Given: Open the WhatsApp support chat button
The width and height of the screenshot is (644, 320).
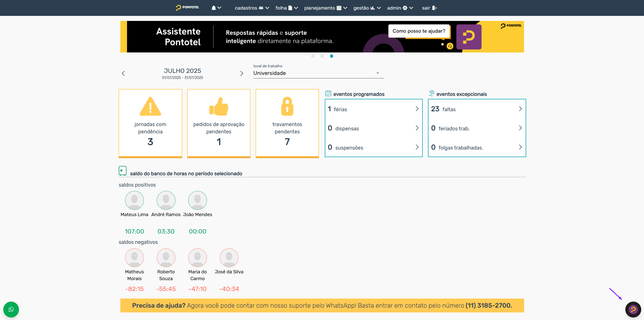Looking at the screenshot, I should (11, 309).
